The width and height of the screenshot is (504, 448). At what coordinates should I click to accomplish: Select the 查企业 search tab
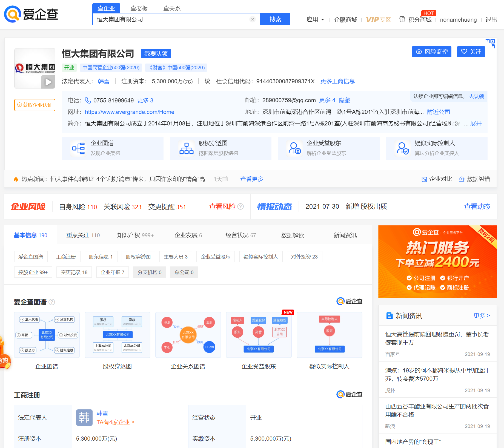click(106, 8)
